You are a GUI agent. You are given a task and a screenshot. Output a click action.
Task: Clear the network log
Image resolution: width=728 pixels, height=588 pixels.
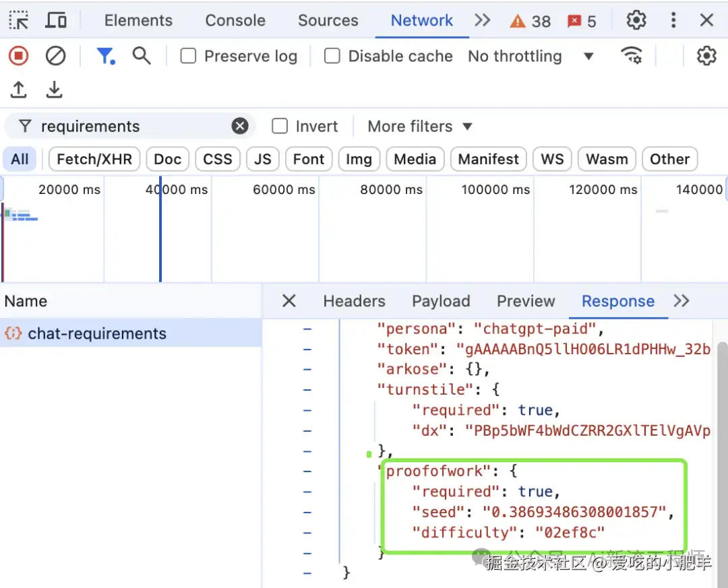(x=55, y=56)
